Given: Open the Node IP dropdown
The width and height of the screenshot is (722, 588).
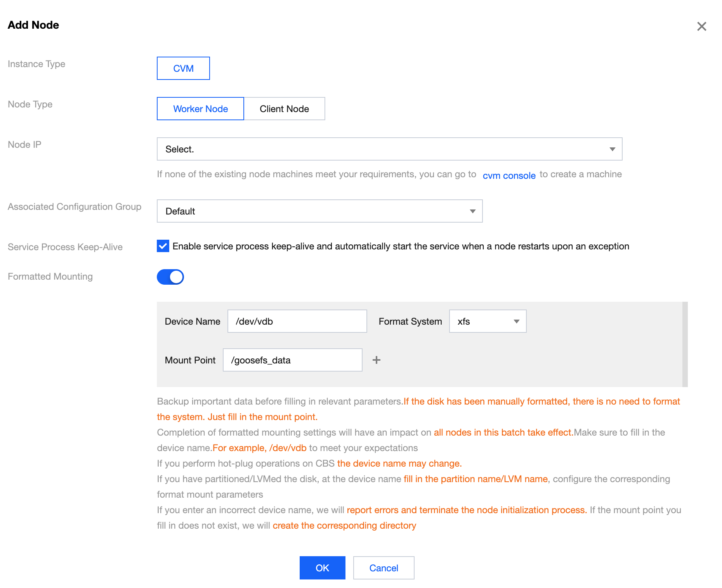Looking at the screenshot, I should 389,149.
